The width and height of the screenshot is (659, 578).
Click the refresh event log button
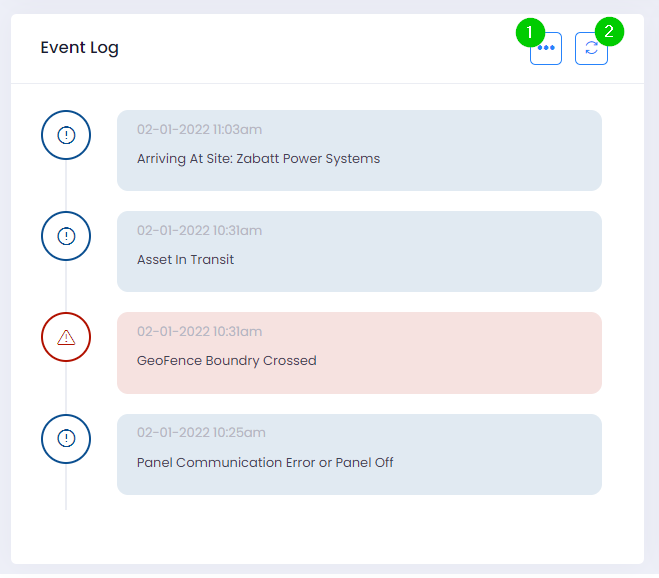(591, 49)
